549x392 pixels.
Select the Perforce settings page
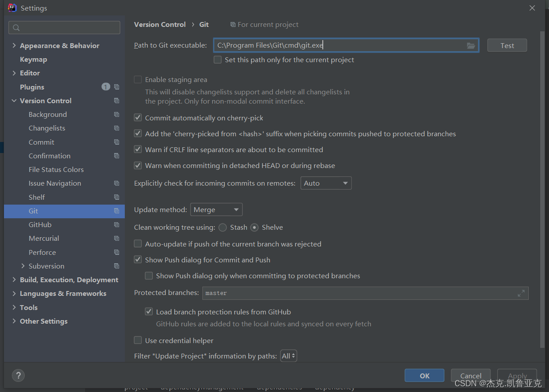coord(42,252)
